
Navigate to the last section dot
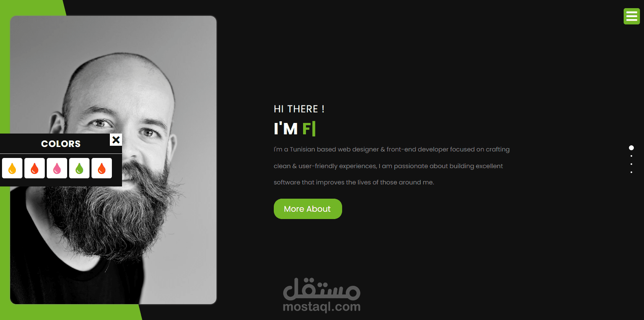click(x=631, y=172)
